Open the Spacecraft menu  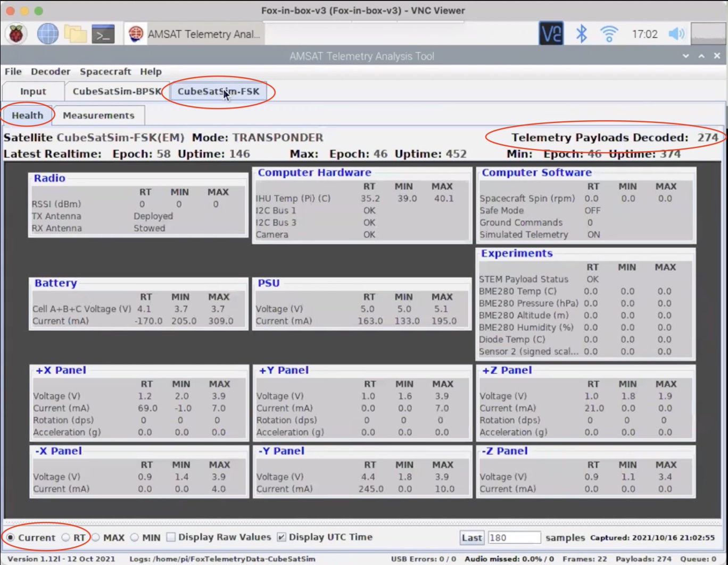[105, 71]
